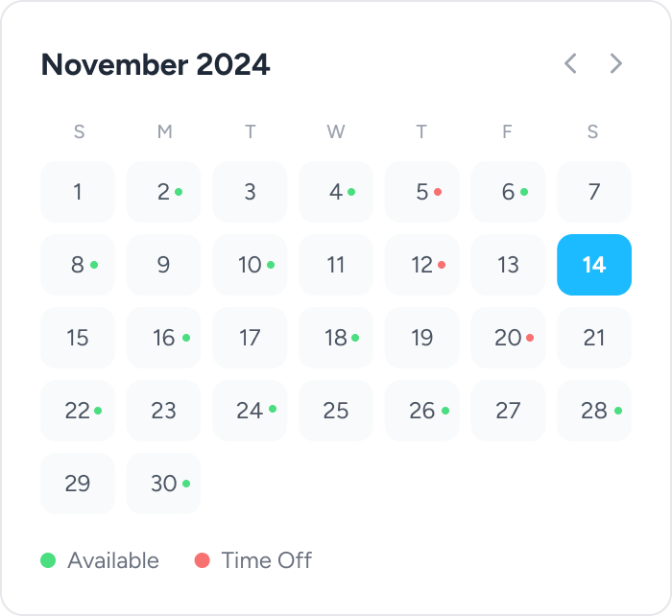Image resolution: width=672 pixels, height=616 pixels.
Task: Advance to the next month
Action: click(616, 64)
